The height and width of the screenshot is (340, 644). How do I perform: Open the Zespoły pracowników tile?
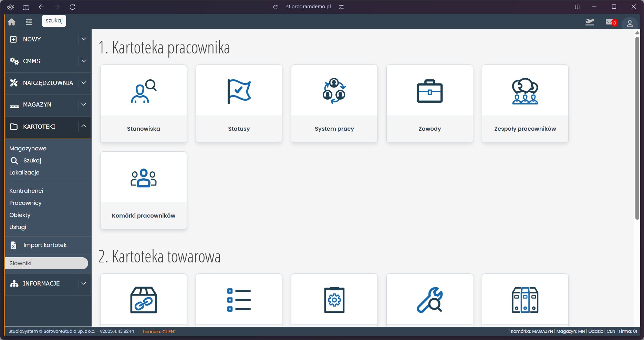525,91
